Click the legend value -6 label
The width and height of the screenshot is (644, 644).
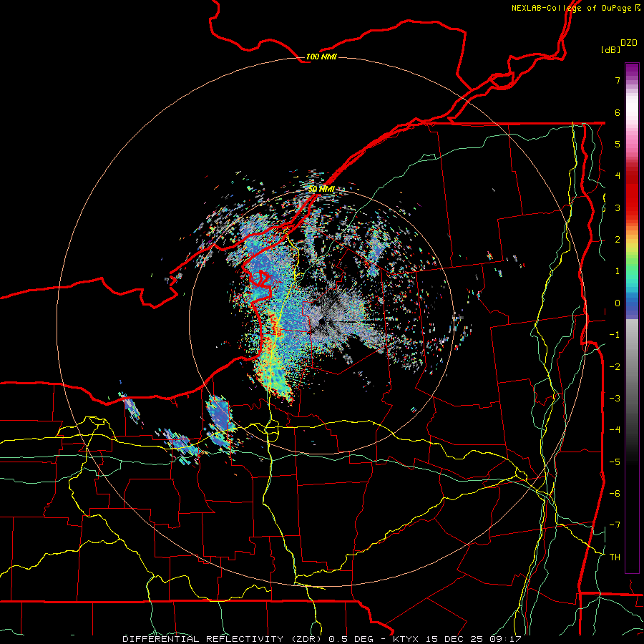(615, 494)
